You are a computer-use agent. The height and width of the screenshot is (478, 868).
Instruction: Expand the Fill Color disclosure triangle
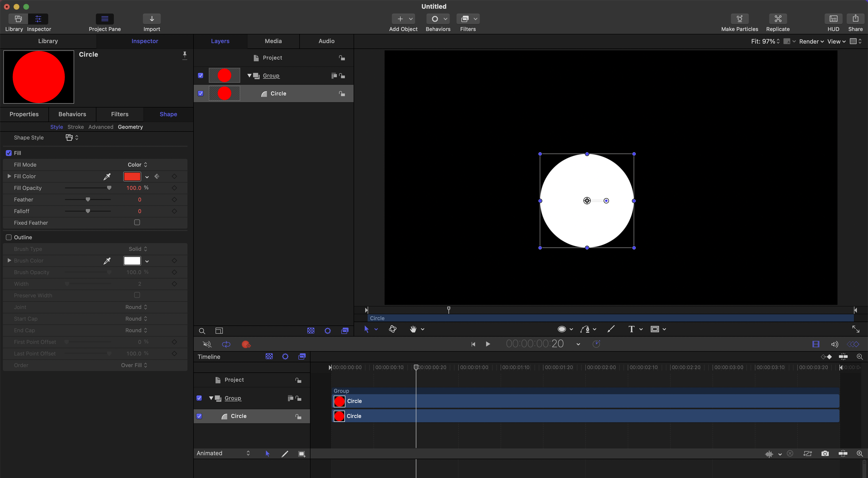(9, 176)
